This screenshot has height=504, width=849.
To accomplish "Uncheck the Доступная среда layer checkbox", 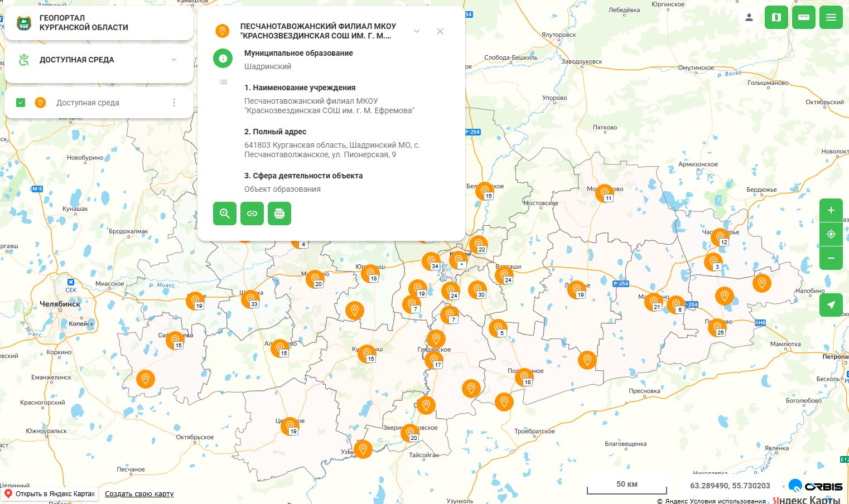I will (x=21, y=103).
